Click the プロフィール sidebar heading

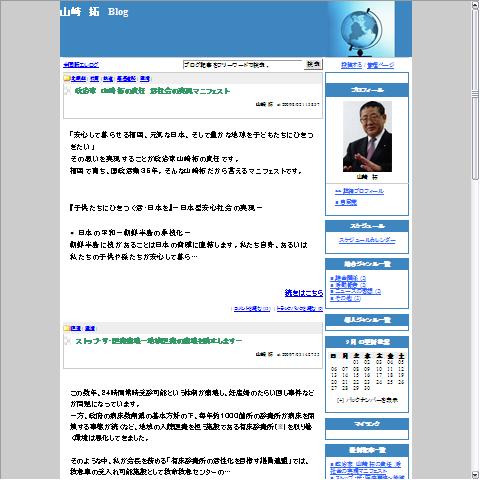367,90
